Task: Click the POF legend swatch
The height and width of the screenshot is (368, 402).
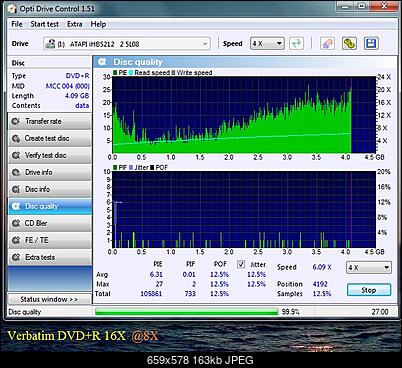Action: 152,167
